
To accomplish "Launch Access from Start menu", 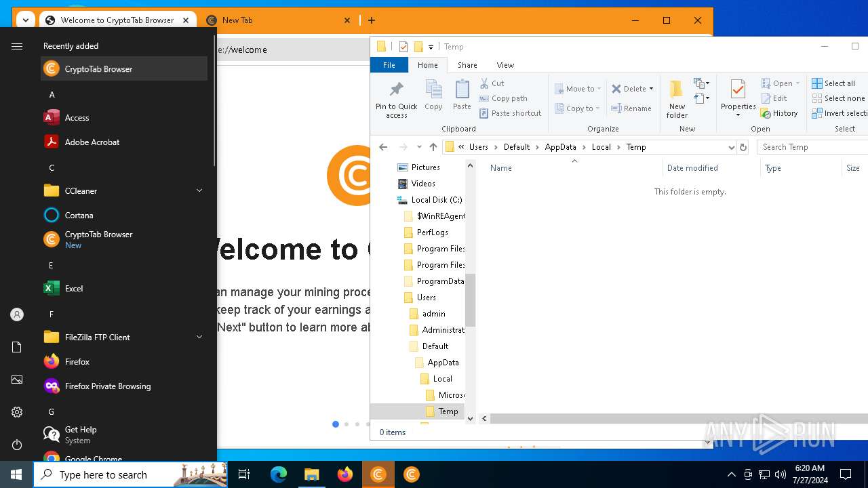I will 124,117.
